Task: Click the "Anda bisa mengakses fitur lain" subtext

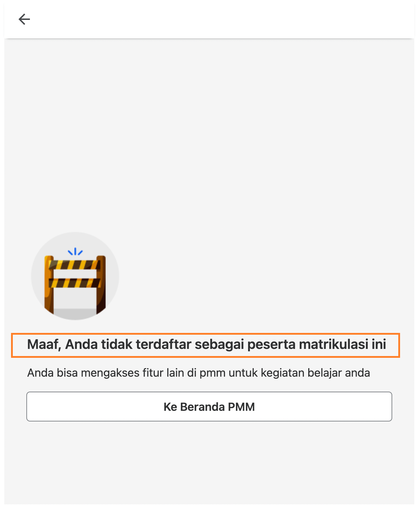Action: pyautogui.click(x=199, y=373)
